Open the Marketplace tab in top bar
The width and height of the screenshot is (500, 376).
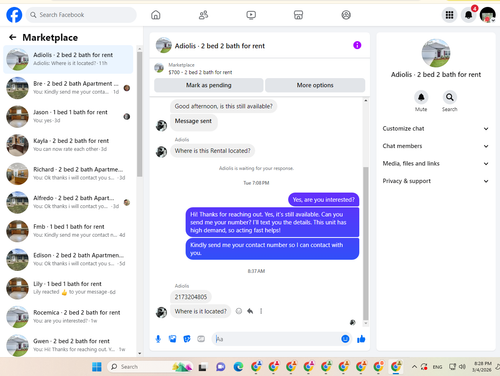(x=298, y=15)
